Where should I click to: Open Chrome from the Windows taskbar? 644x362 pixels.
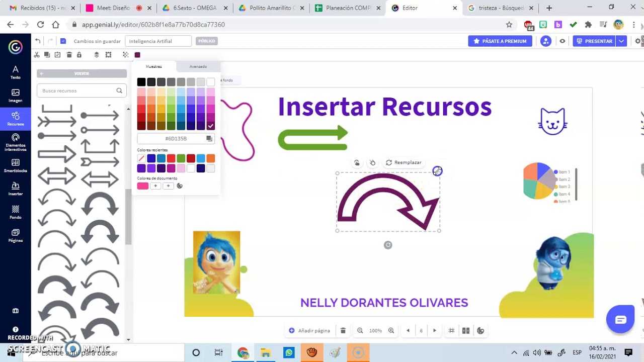click(x=243, y=352)
